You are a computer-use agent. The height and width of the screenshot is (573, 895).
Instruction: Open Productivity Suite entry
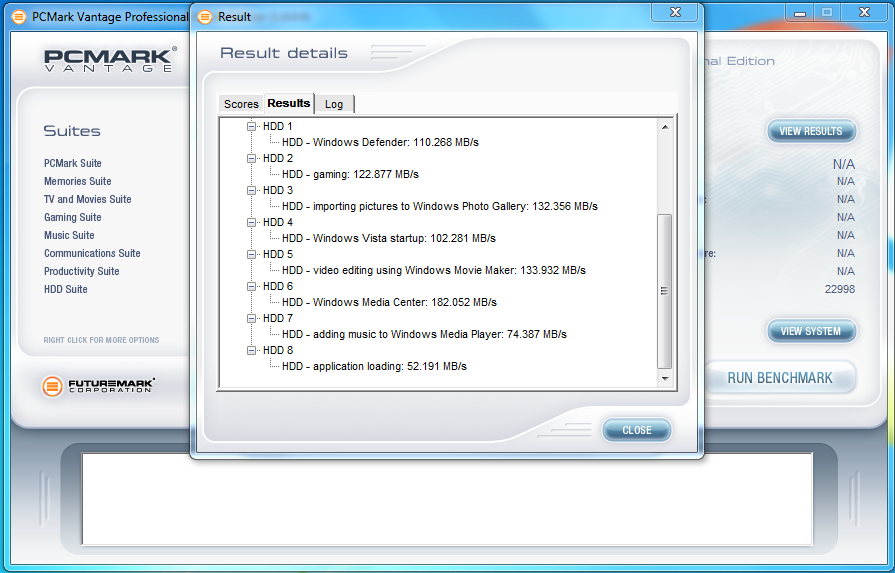[82, 271]
